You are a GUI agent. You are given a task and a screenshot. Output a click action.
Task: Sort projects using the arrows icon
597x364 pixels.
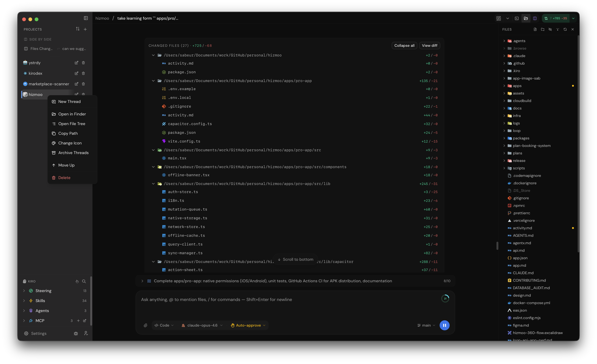78,29
